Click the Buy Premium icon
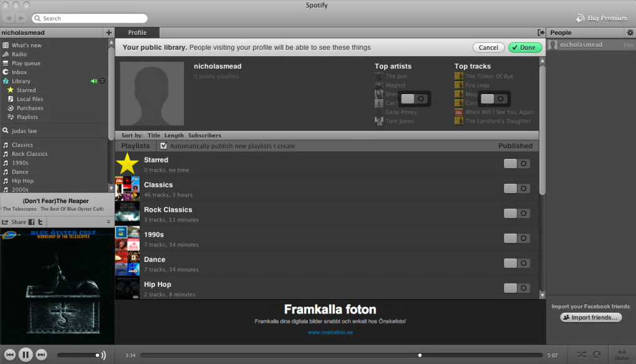The image size is (636, 364). coord(580,18)
